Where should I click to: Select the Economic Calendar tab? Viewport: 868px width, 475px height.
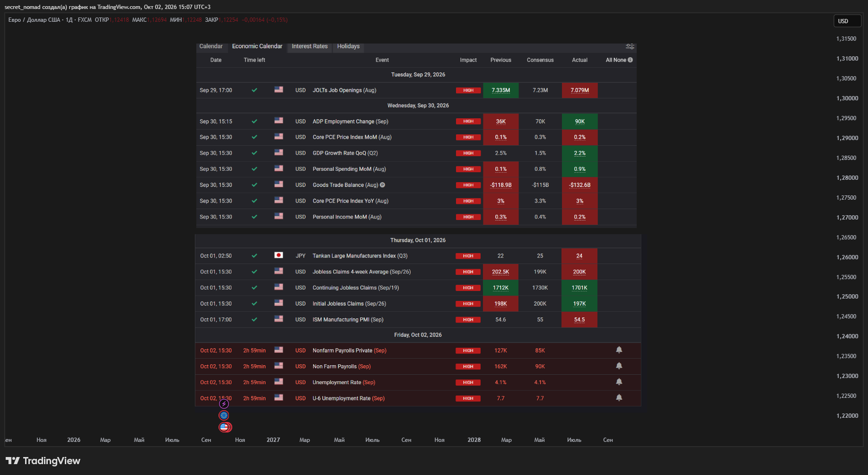click(x=257, y=46)
